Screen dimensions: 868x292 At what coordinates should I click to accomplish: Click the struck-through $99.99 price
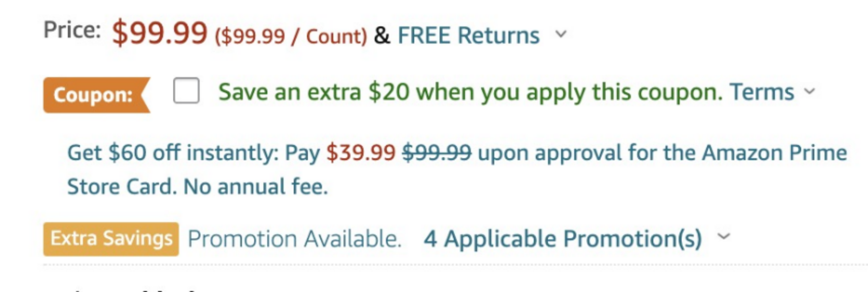point(437,153)
